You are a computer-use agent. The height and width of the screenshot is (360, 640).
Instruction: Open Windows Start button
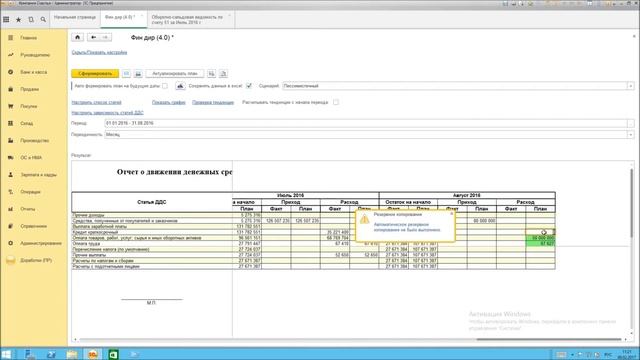[7, 354]
